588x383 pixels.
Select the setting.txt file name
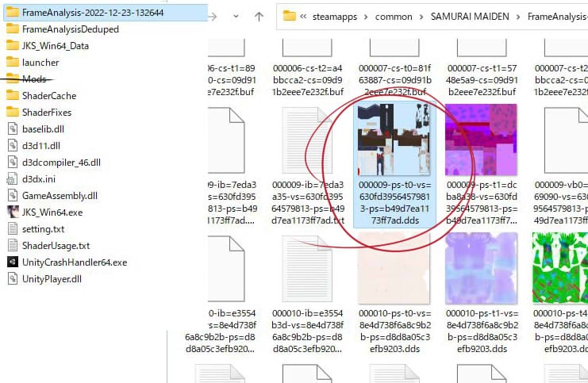pyautogui.click(x=43, y=229)
